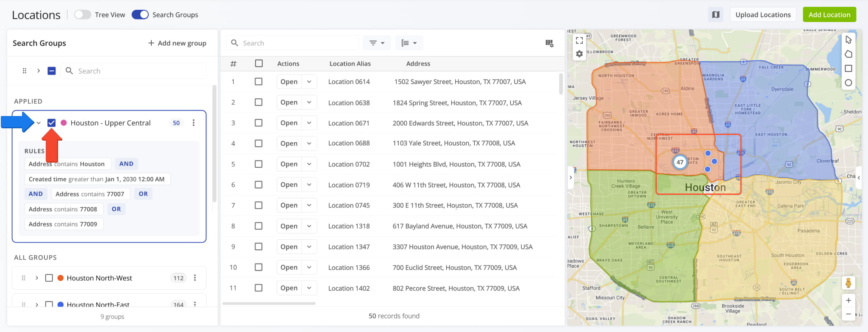The width and height of the screenshot is (868, 332).
Task: Select checkbox for Location 0688 row
Action: (259, 144)
